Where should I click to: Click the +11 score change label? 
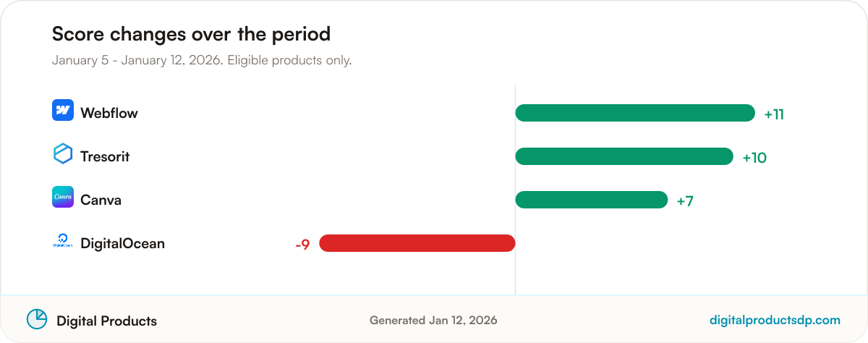[x=774, y=114]
